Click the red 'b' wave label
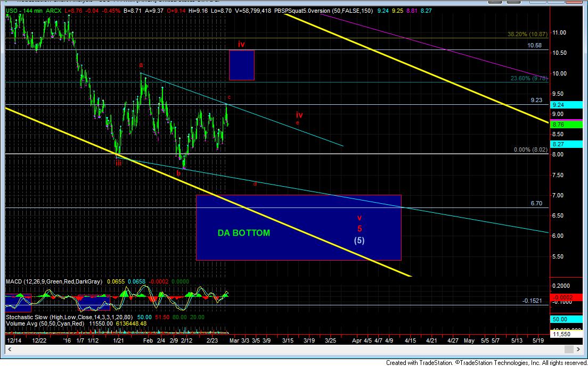 point(179,173)
